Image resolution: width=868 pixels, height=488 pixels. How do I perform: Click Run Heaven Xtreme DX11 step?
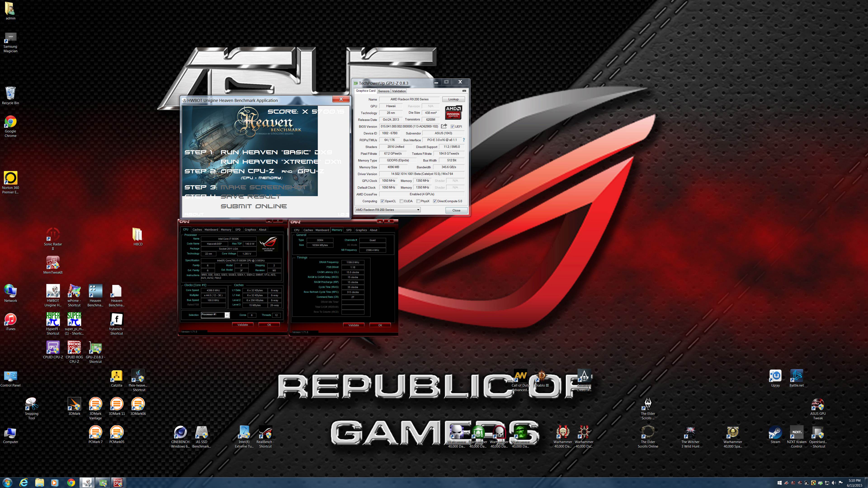coord(281,162)
